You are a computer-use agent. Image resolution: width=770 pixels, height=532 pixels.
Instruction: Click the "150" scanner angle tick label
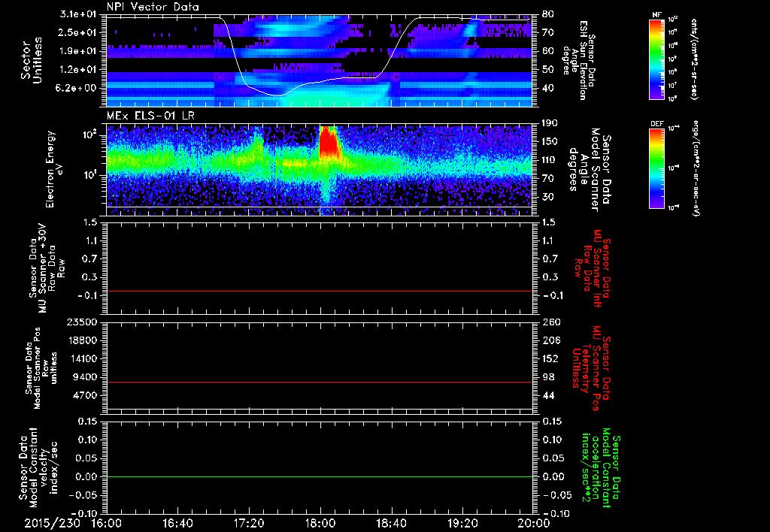tap(551, 142)
